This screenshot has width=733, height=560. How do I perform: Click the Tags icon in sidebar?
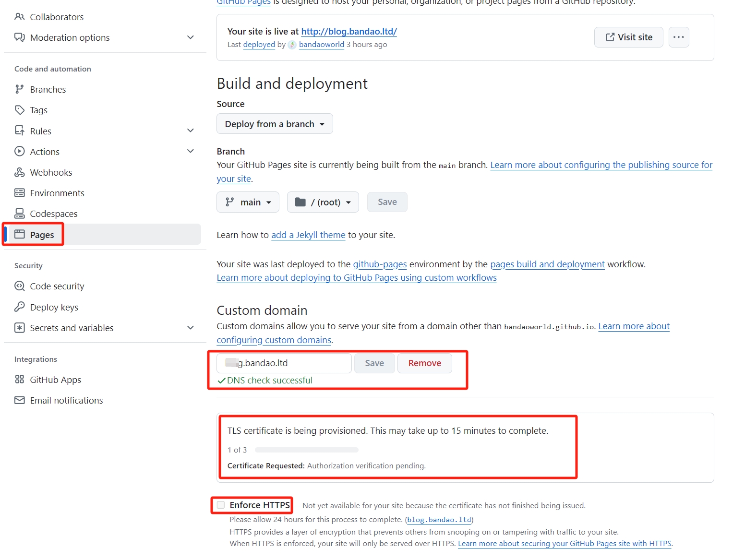19,110
